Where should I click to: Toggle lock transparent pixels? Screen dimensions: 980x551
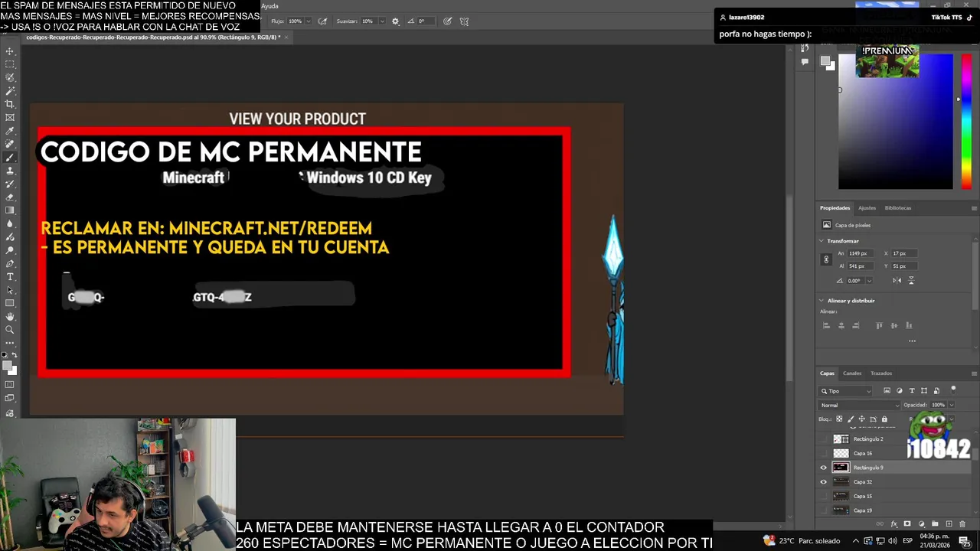(x=839, y=419)
